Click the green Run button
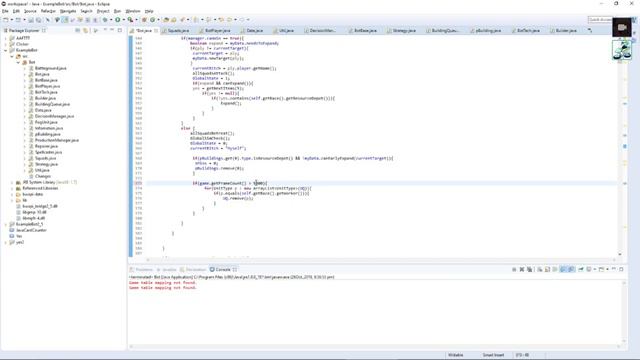Image resolution: width=640 pixels, height=360 pixels. click(118, 20)
